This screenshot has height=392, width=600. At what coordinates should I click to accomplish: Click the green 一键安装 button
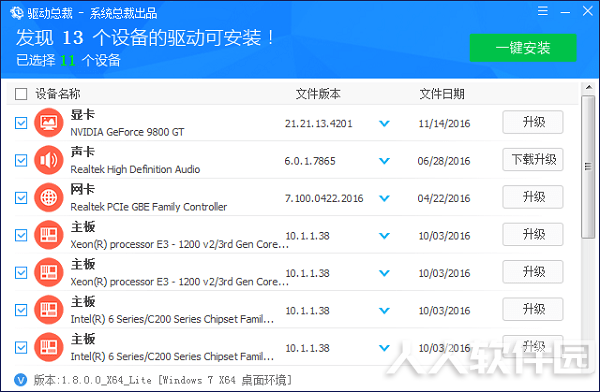tap(523, 48)
